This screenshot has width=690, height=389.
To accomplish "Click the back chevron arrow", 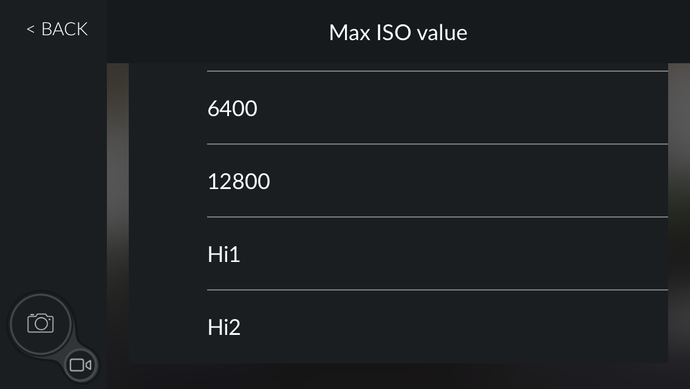I will 30,29.
